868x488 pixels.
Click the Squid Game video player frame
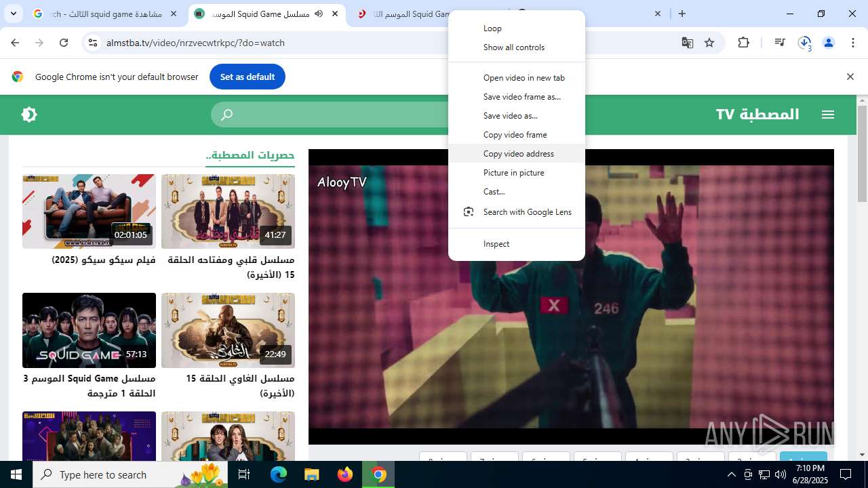pyautogui.click(x=571, y=297)
